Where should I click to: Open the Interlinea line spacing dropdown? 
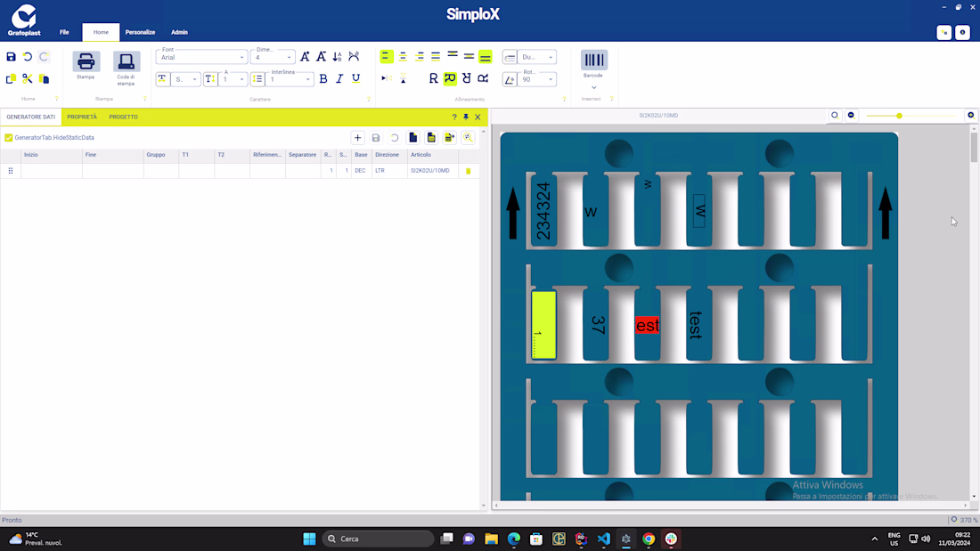click(x=290, y=79)
